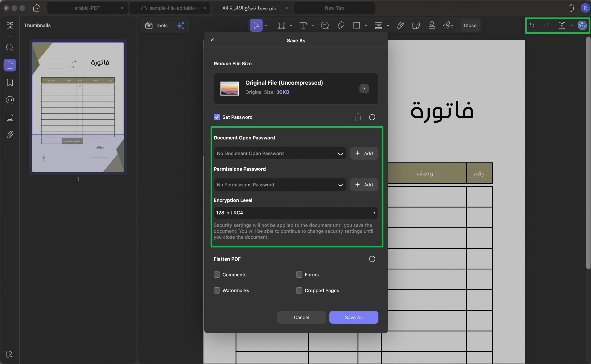Click the paperclip attach file tool
This screenshot has height=364, width=591.
click(x=400, y=25)
